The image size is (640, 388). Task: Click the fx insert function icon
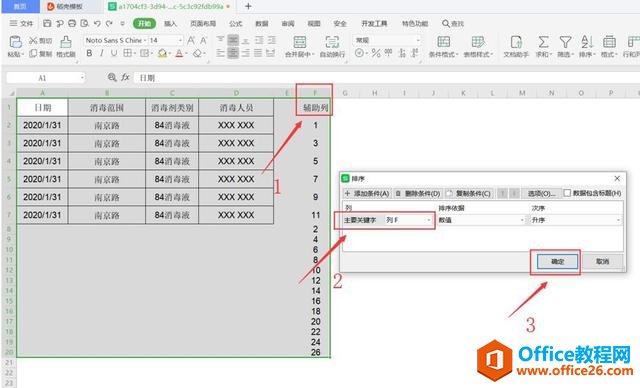[125, 77]
